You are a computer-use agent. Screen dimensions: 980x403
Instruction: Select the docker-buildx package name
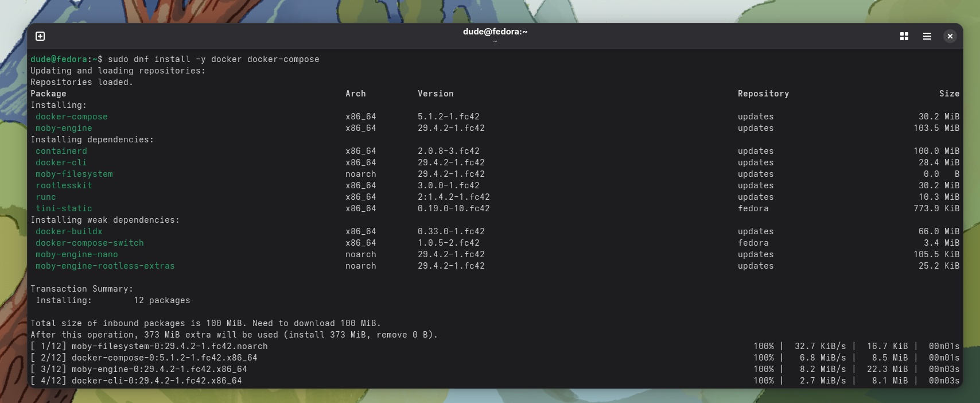69,231
